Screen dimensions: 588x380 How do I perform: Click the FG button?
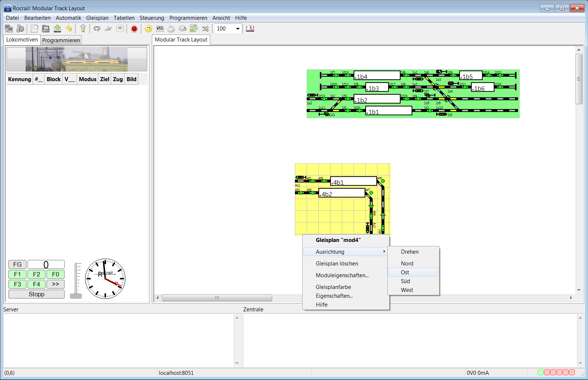click(x=17, y=264)
